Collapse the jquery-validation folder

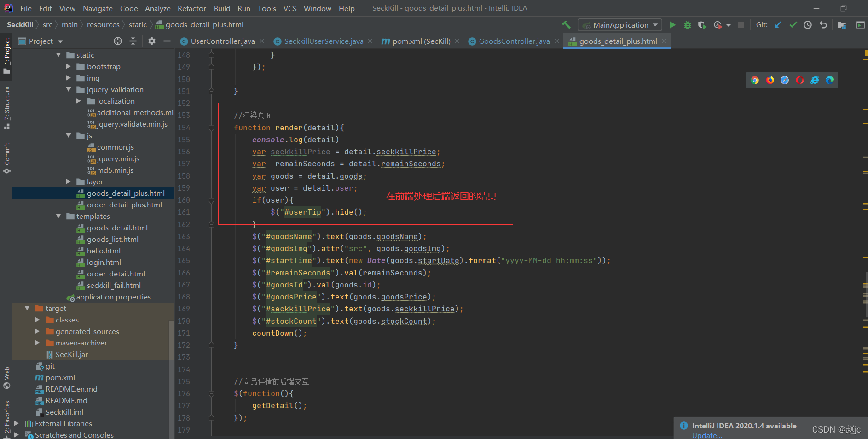click(x=69, y=89)
